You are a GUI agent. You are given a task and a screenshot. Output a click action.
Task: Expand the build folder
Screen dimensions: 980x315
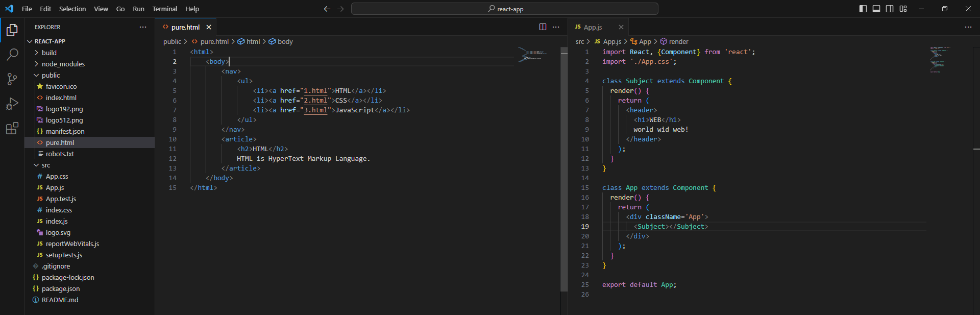49,53
